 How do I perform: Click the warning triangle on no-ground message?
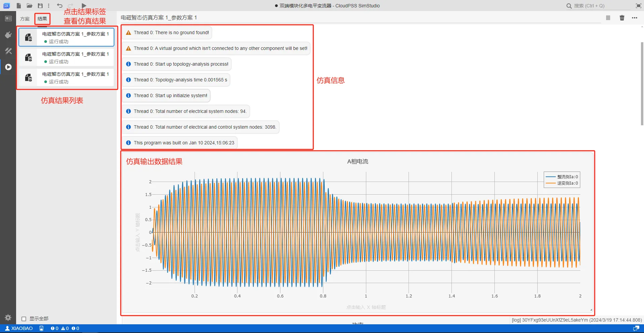coord(128,32)
